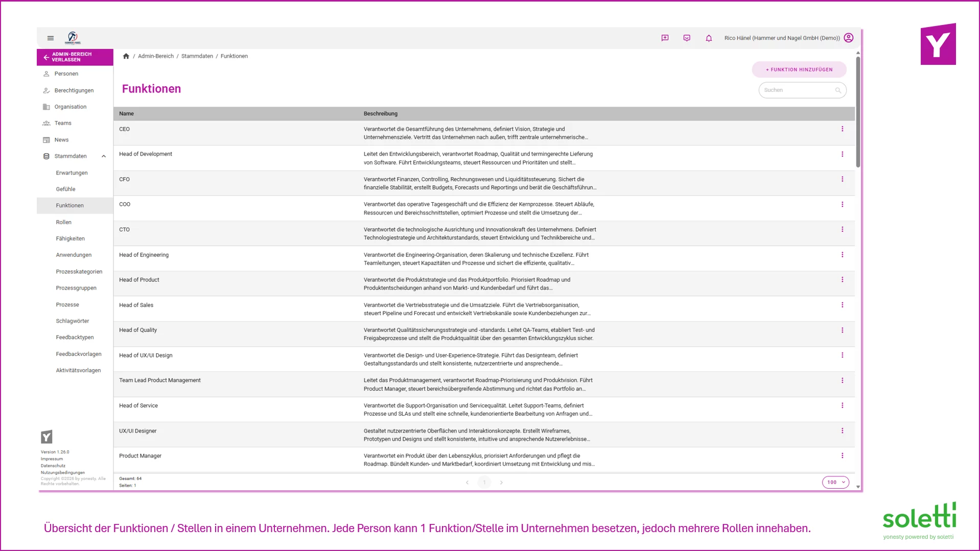Click page number 1 in pagination
The height and width of the screenshot is (551, 980).
484,483
